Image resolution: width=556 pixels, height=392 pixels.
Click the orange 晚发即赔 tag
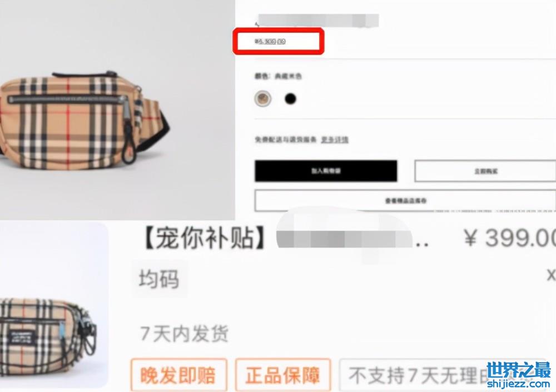point(178,375)
